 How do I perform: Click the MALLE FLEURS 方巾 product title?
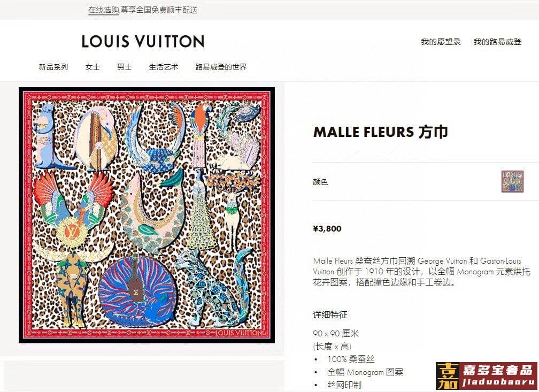(x=381, y=132)
